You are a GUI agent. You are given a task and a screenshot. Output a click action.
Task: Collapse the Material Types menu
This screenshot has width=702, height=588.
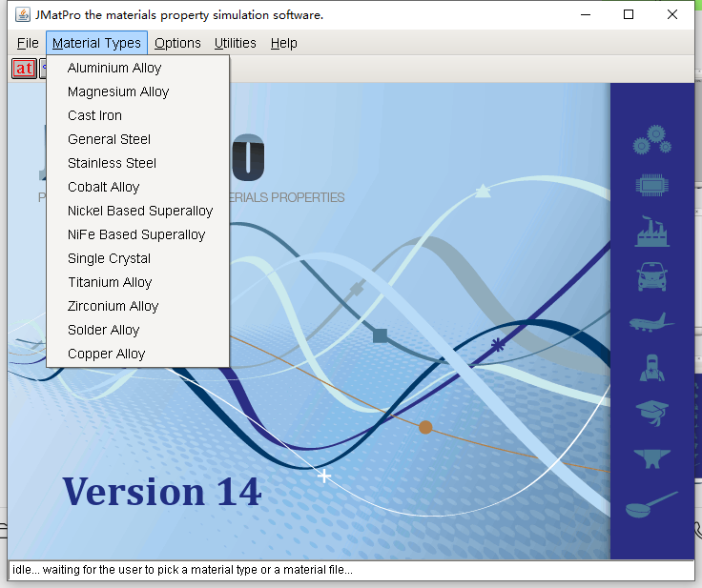[96, 43]
